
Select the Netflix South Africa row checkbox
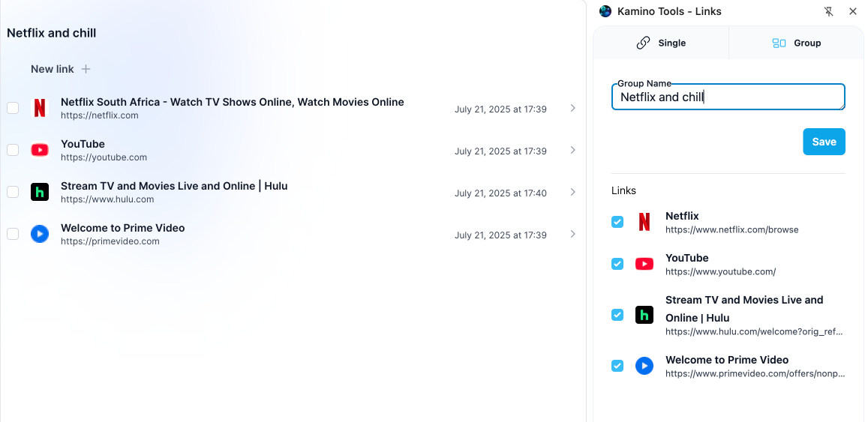click(x=13, y=108)
